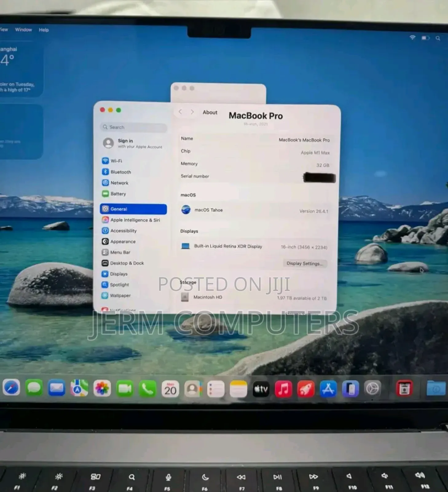Open Photos from the Dock
The height and width of the screenshot is (492, 448).
coord(102,389)
